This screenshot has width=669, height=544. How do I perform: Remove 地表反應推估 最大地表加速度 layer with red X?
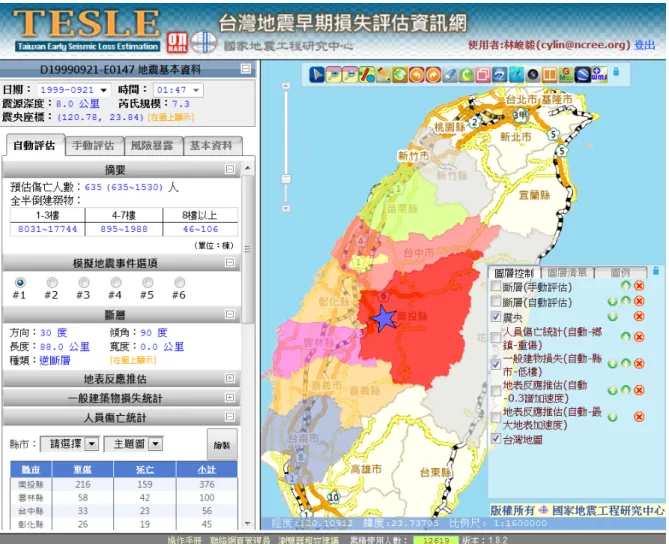pos(639,417)
